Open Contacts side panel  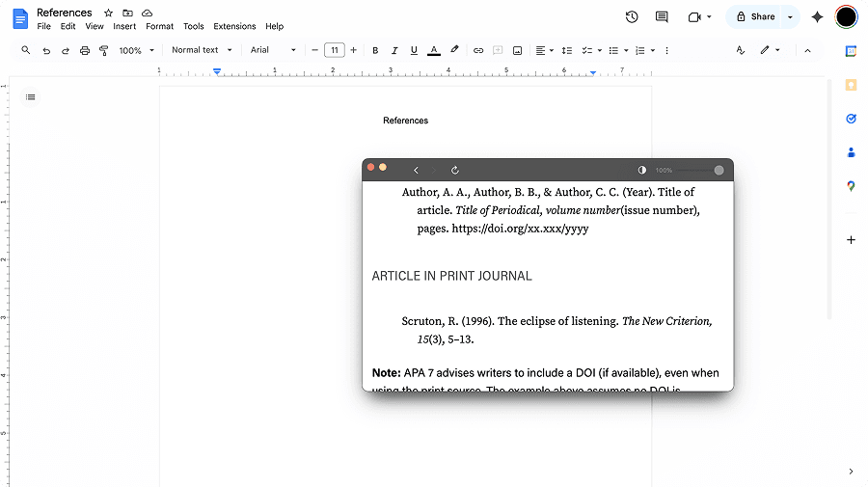pyautogui.click(x=851, y=152)
